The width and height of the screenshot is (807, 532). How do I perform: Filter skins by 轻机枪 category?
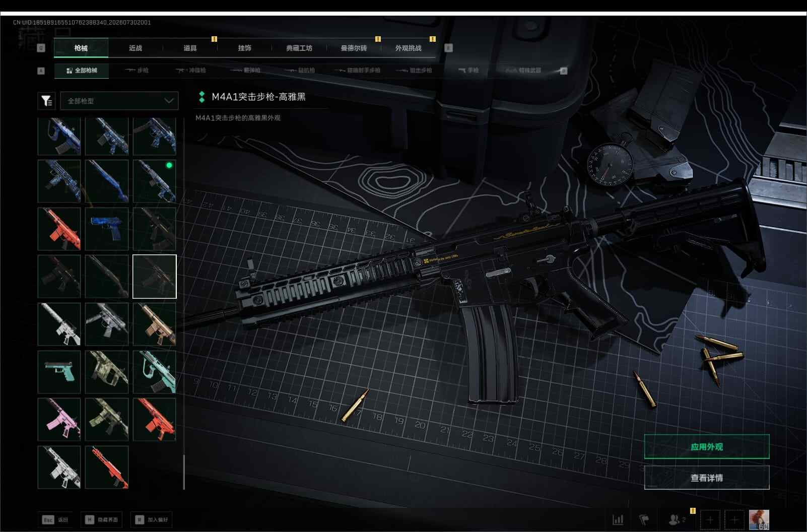pyautogui.click(x=300, y=71)
